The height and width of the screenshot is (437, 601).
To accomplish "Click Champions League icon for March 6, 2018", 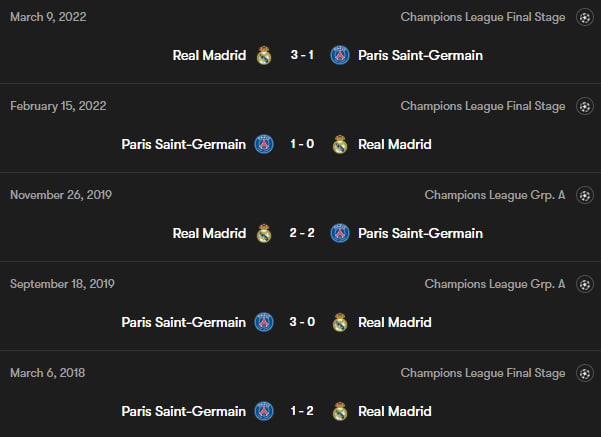I will click(585, 373).
